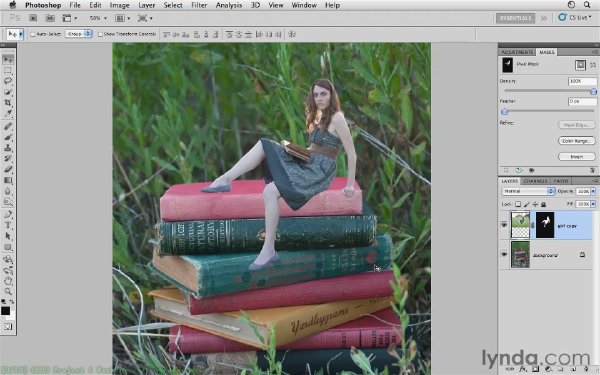
Task: Click the Add Pixel Mask button
Action: 580,65
